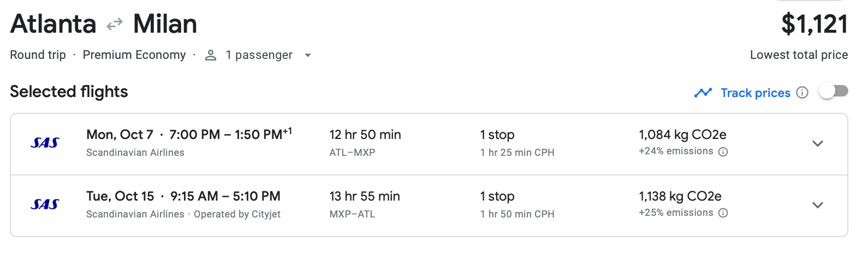Show info for +25% emissions
The image size is (868, 254).
[723, 213]
